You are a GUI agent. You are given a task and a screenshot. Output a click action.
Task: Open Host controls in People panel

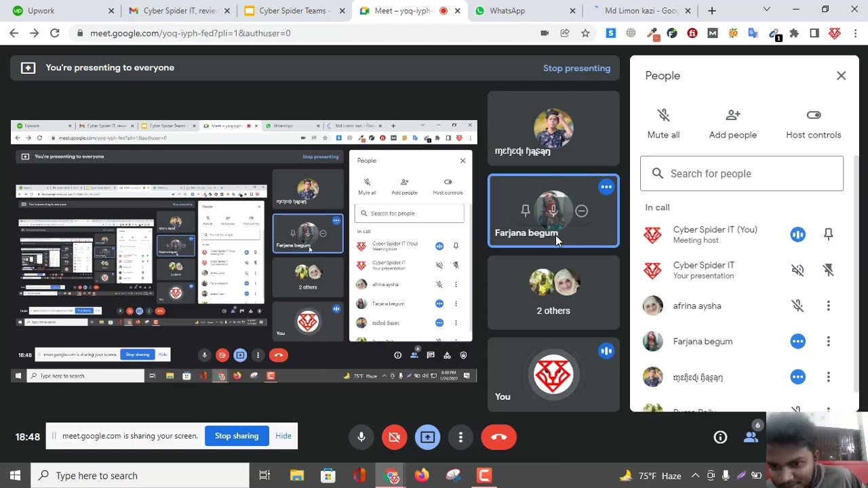(813, 116)
